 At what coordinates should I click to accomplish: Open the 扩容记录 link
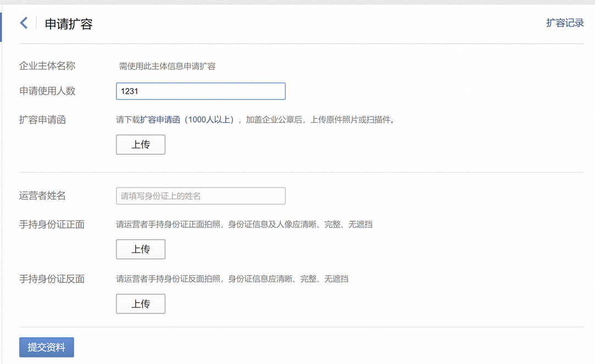point(565,23)
